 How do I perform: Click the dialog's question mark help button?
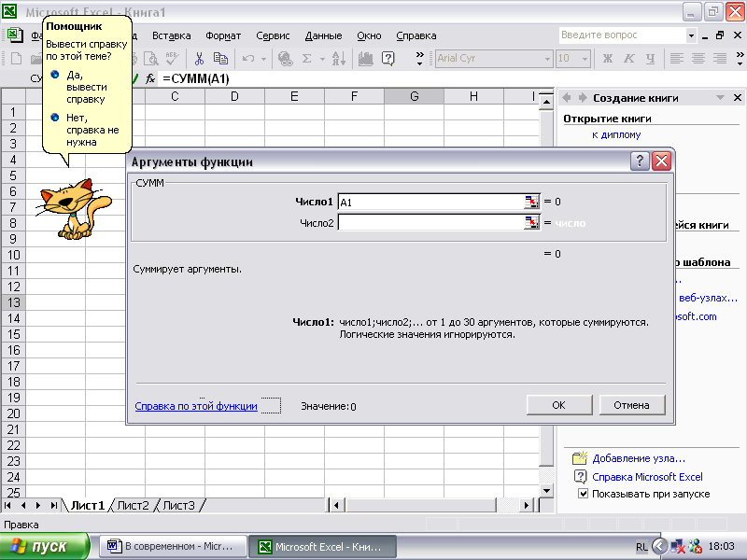pos(640,161)
